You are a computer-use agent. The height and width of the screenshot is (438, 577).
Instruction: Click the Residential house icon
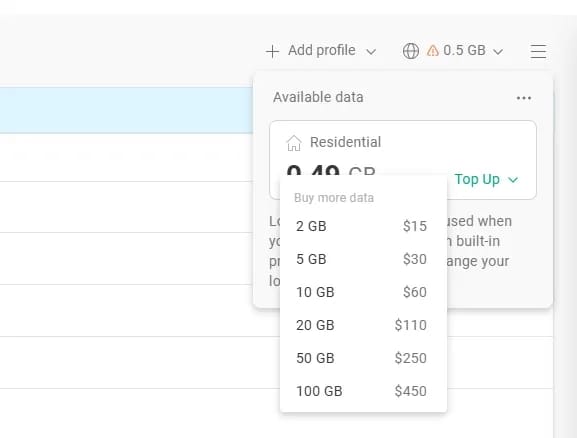tap(294, 143)
